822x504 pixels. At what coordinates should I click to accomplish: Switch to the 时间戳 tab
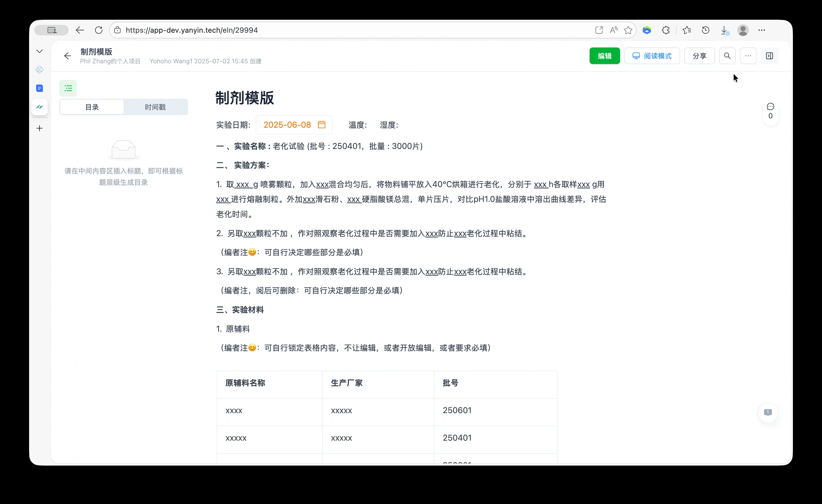(x=155, y=107)
